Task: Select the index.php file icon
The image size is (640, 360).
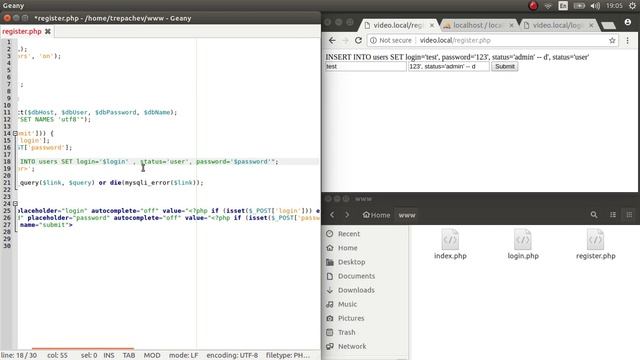Action: (x=450, y=240)
